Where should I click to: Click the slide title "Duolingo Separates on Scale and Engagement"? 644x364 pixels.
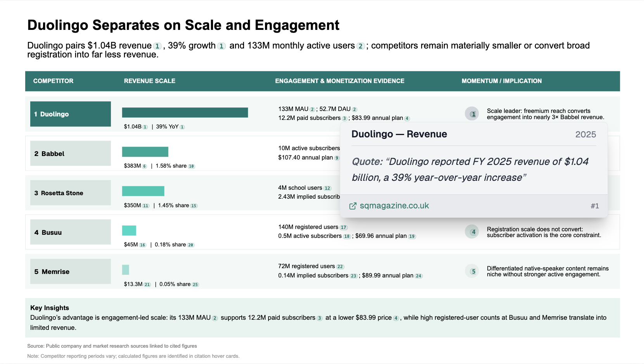pos(183,25)
